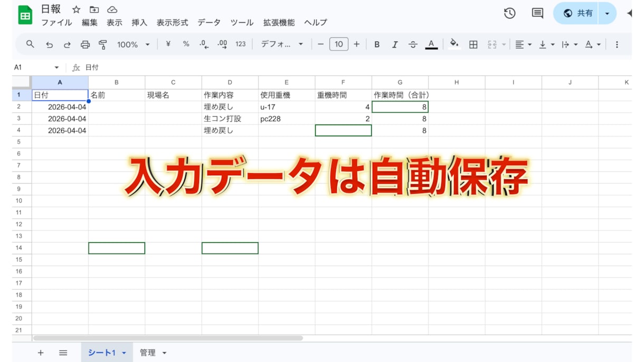The width and height of the screenshot is (644, 362).
Task: Redo the last action
Action: (x=67, y=45)
